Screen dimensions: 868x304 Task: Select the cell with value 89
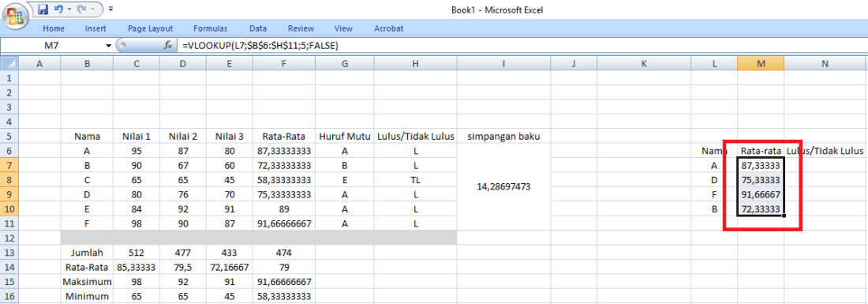(283, 208)
